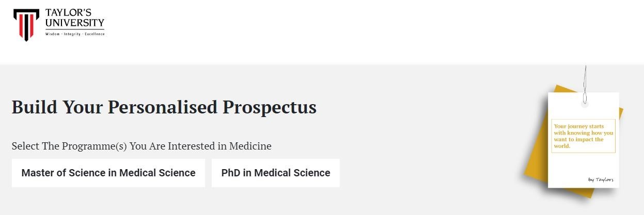Click the "TAYLOR'S UNIVERSITY" logo wordmark
This screenshot has height=215, width=644.
[x=74, y=18]
